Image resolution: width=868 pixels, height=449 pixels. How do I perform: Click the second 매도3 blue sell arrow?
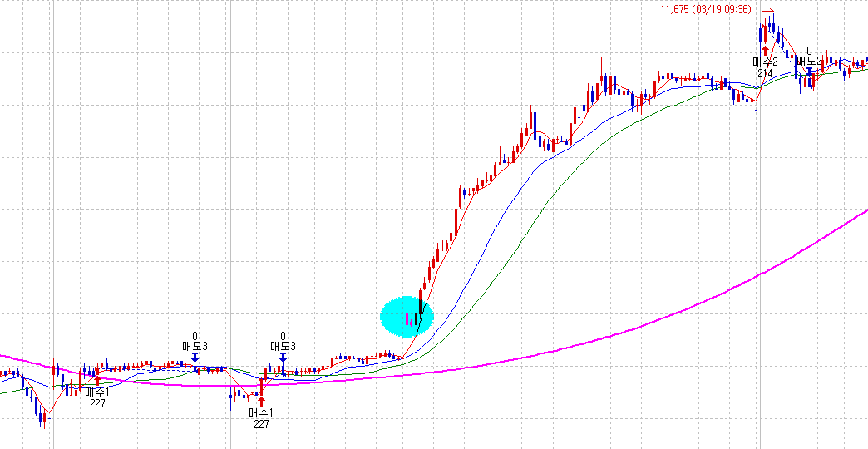tap(283, 357)
